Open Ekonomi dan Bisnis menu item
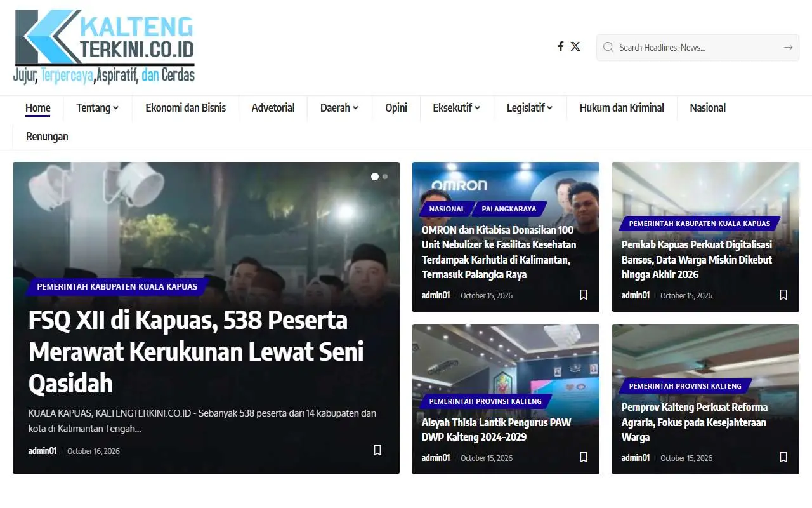This screenshot has width=812, height=508. pyautogui.click(x=186, y=108)
